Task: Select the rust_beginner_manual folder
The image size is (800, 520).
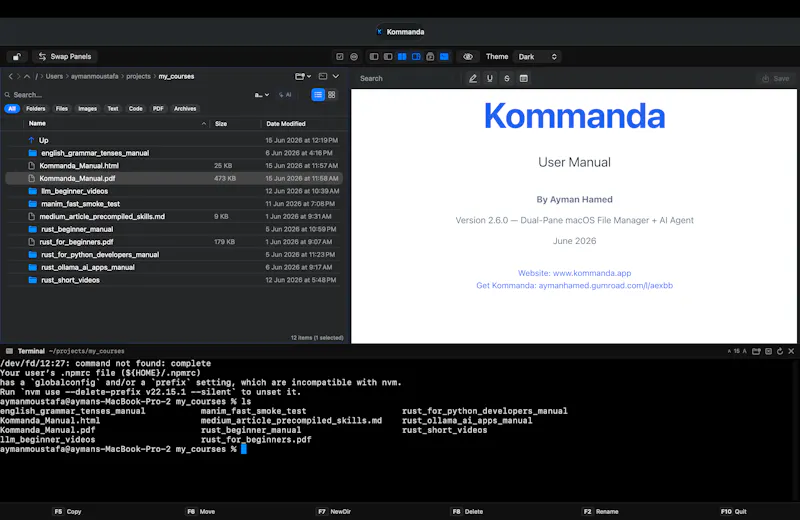Action: pos(173,229)
